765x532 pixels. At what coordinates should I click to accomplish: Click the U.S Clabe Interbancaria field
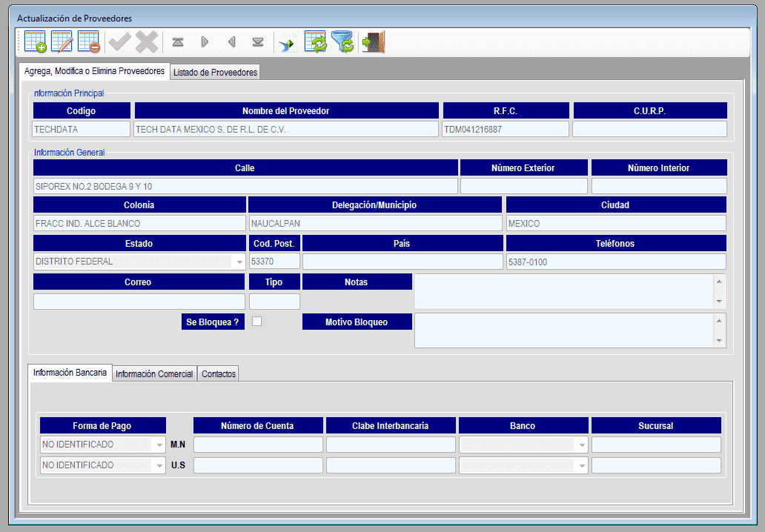point(391,465)
